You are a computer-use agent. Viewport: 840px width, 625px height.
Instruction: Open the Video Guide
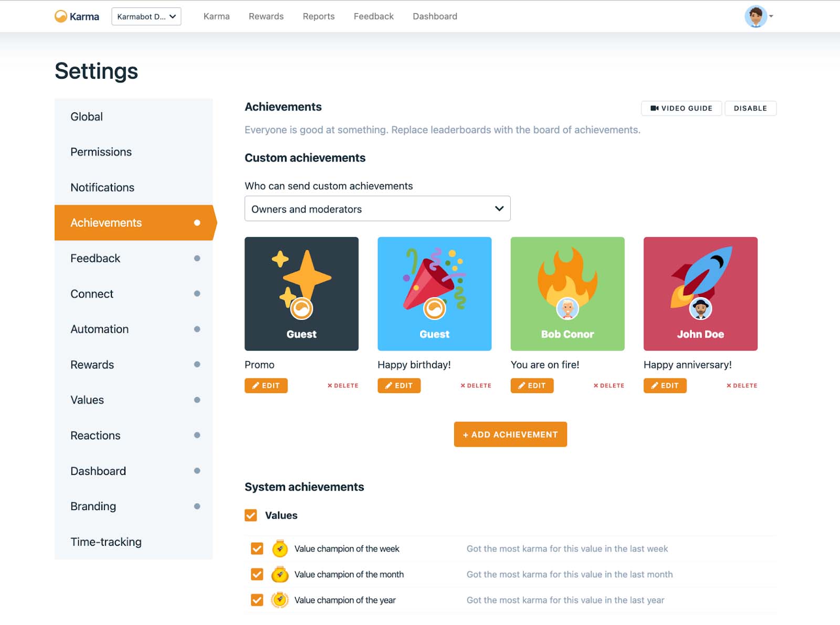[681, 108]
